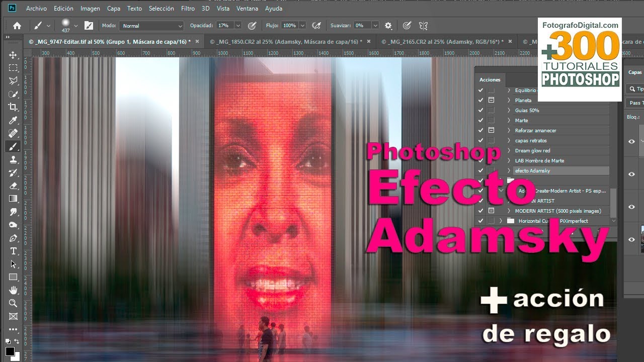The image size is (644, 362).
Task: Close the _MG_1850.CR2 document tab
Action: click(368, 42)
